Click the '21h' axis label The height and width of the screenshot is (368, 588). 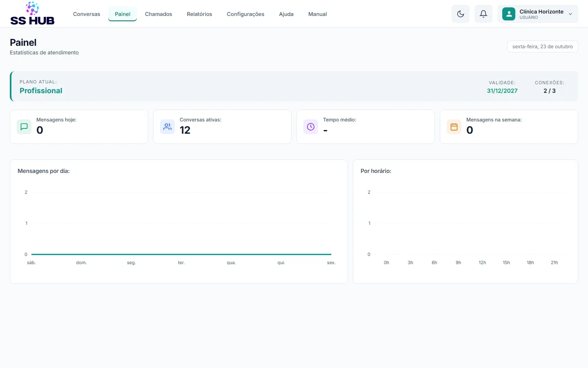(554, 263)
